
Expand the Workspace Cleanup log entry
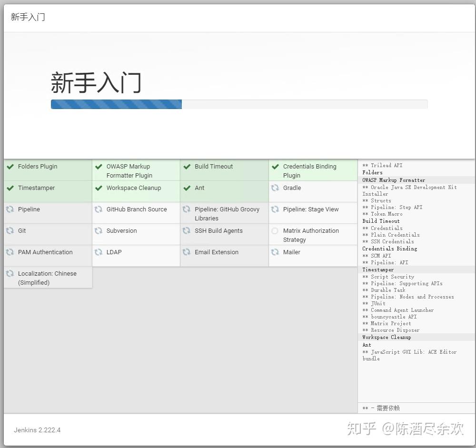point(387,337)
